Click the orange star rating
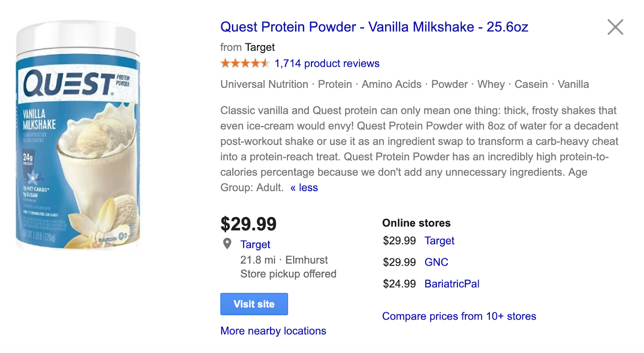Image resolution: width=644 pixels, height=353 pixels. pos(244,64)
